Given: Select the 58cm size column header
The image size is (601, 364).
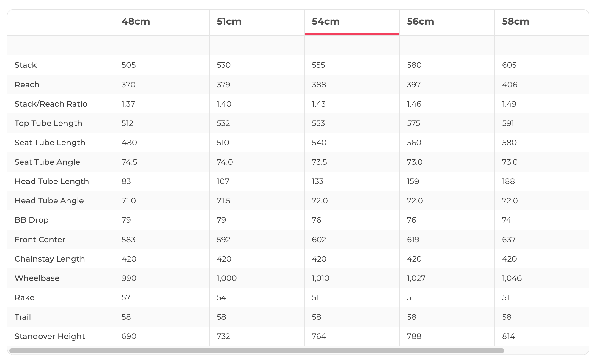Looking at the screenshot, I should point(515,22).
